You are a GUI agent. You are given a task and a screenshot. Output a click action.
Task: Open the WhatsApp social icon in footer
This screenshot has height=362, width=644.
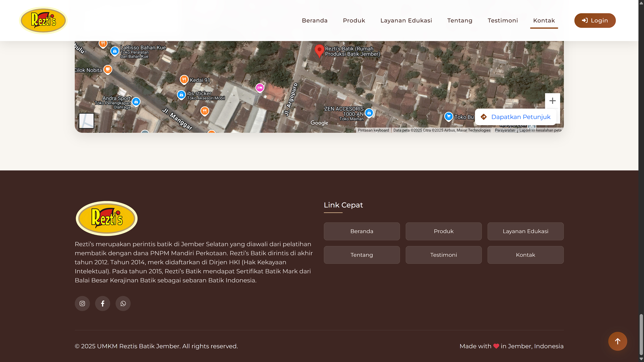(123, 303)
